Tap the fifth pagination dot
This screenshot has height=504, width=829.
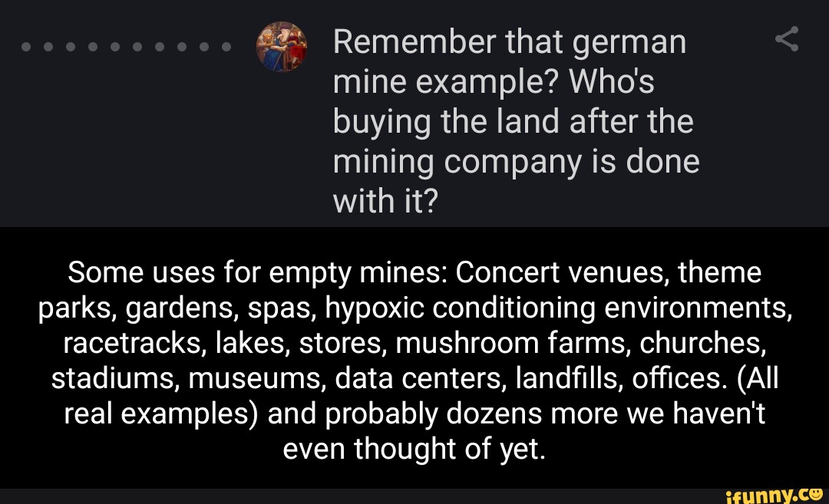pos(115,46)
